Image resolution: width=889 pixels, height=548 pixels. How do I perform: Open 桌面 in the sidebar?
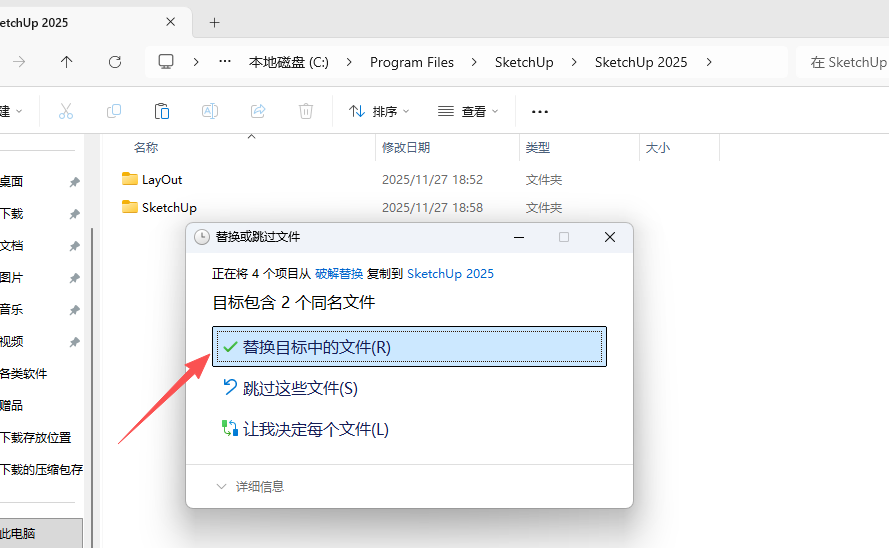pos(11,181)
